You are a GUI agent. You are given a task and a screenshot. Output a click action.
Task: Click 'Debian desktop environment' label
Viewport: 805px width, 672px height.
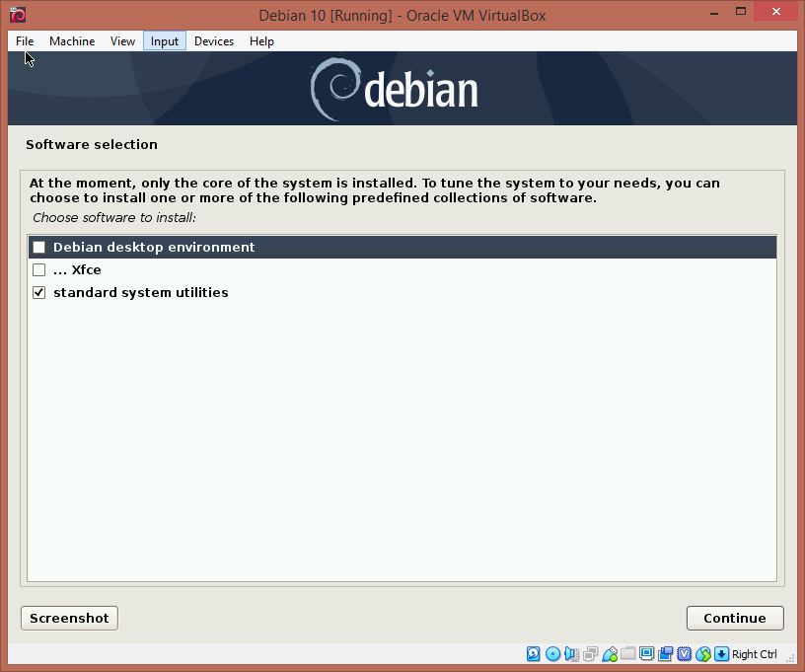point(154,248)
